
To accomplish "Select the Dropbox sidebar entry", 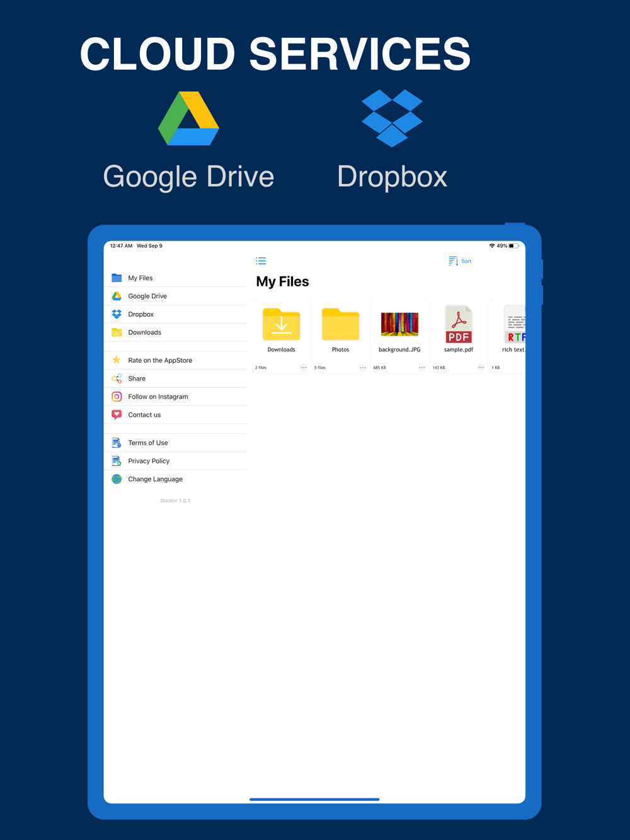I will coord(176,314).
